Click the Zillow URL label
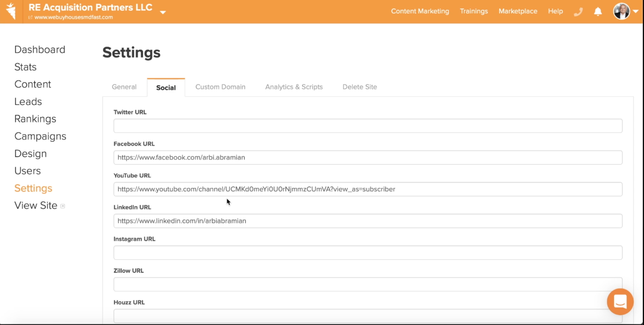Image resolution: width=644 pixels, height=325 pixels. [x=128, y=271]
